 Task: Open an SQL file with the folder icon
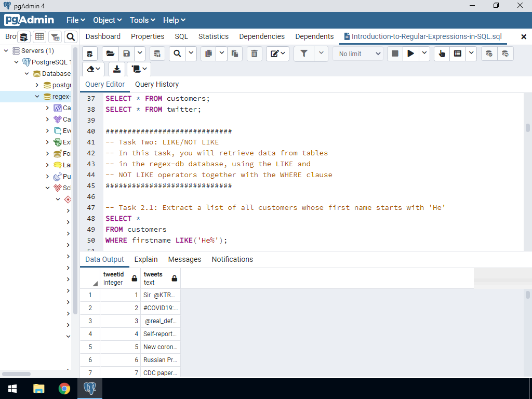(109, 54)
